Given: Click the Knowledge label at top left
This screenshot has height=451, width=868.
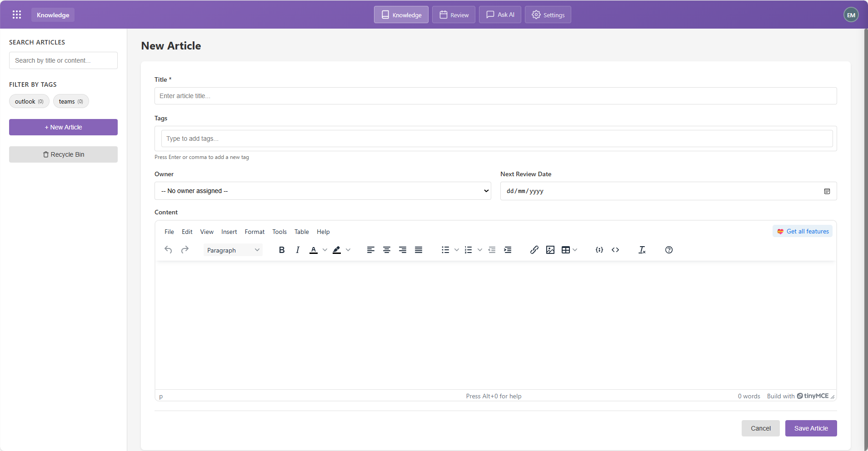Looking at the screenshot, I should point(53,15).
